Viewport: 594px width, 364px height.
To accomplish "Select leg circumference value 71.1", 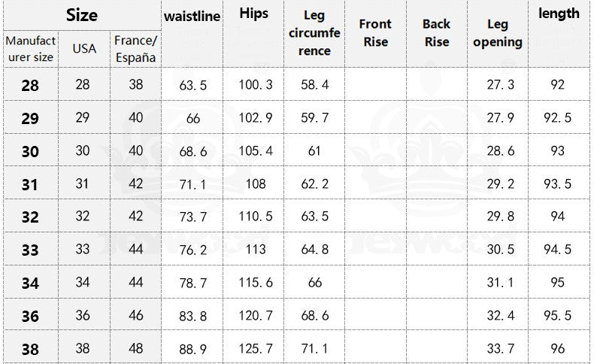I will (x=314, y=350).
